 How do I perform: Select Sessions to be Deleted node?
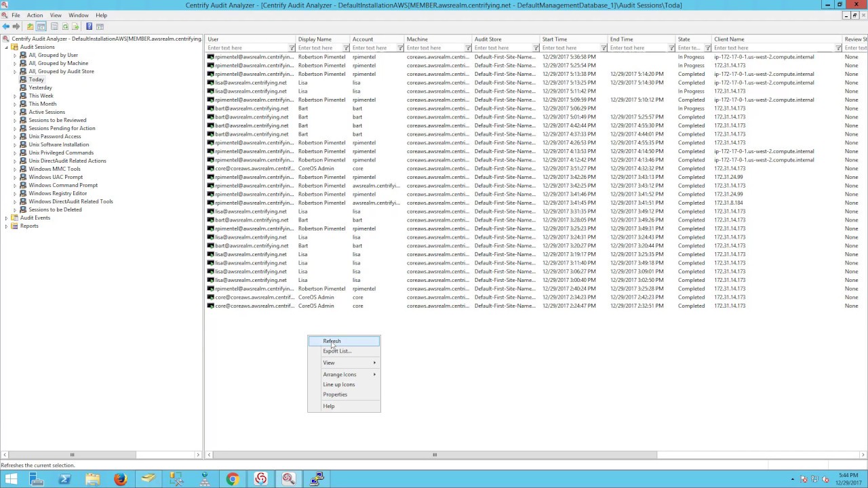(x=55, y=209)
